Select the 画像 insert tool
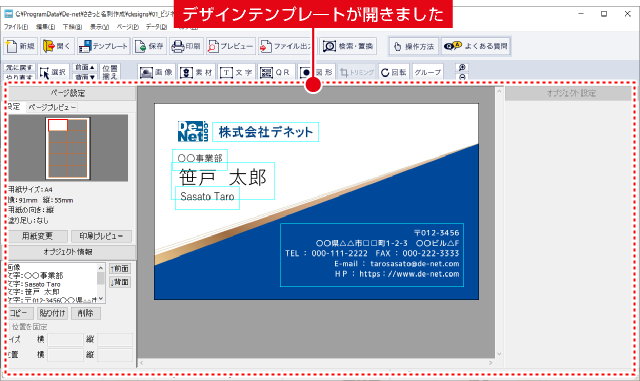This screenshot has width=640, height=381. point(157,72)
